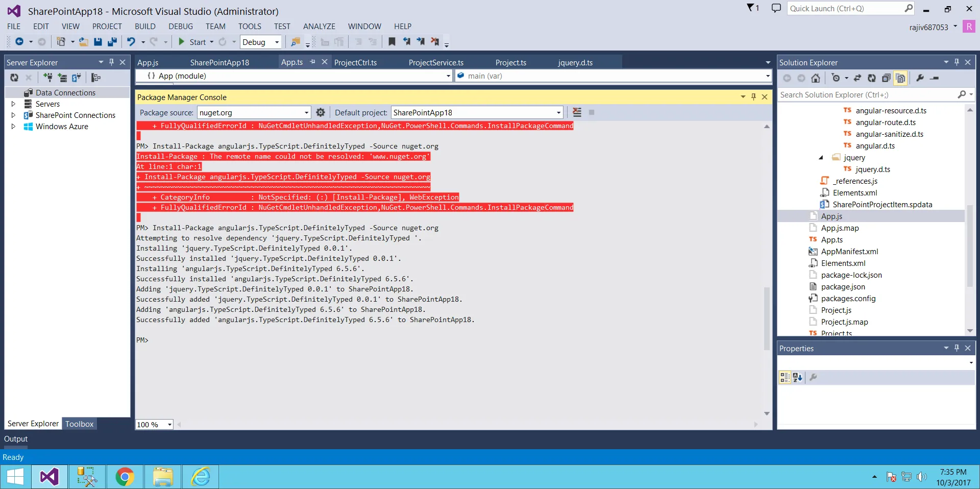Expand the Windows Azure node
The height and width of the screenshot is (489, 980).
pyautogui.click(x=13, y=126)
